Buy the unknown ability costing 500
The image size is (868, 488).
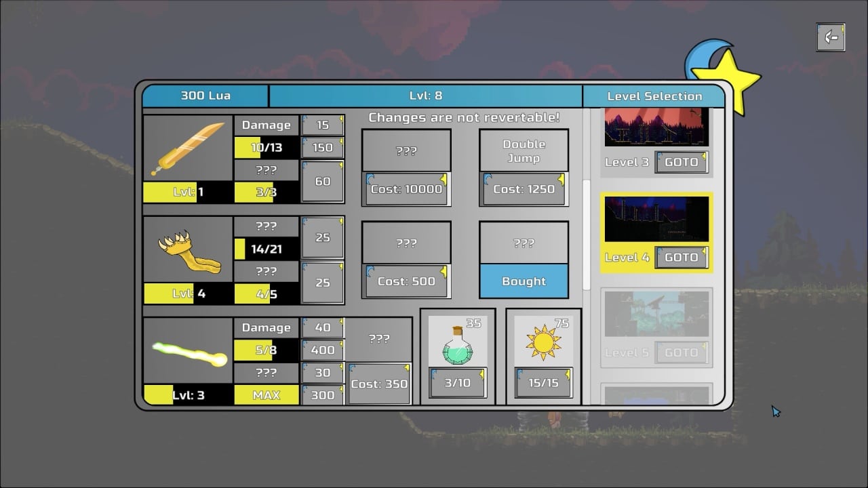click(406, 281)
